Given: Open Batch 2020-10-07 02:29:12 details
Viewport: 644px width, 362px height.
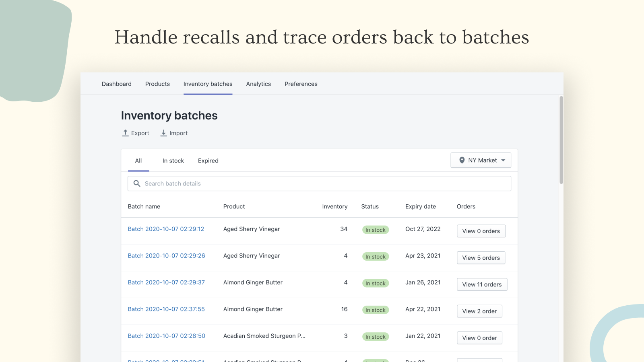Looking at the screenshot, I should [x=166, y=229].
